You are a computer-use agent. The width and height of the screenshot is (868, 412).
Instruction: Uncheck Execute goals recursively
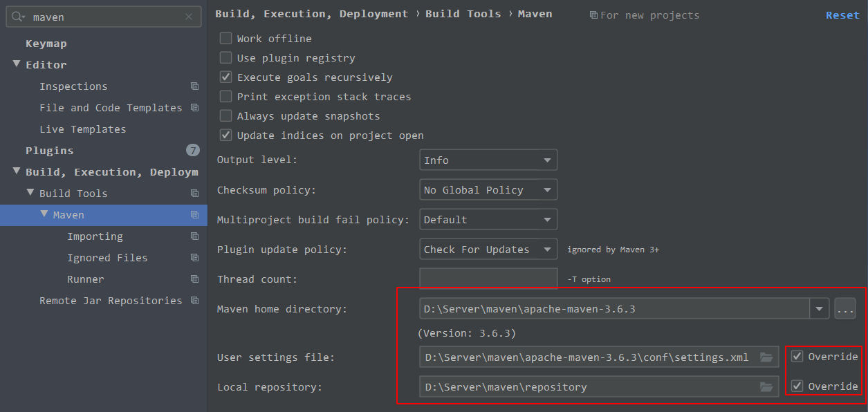tap(225, 77)
